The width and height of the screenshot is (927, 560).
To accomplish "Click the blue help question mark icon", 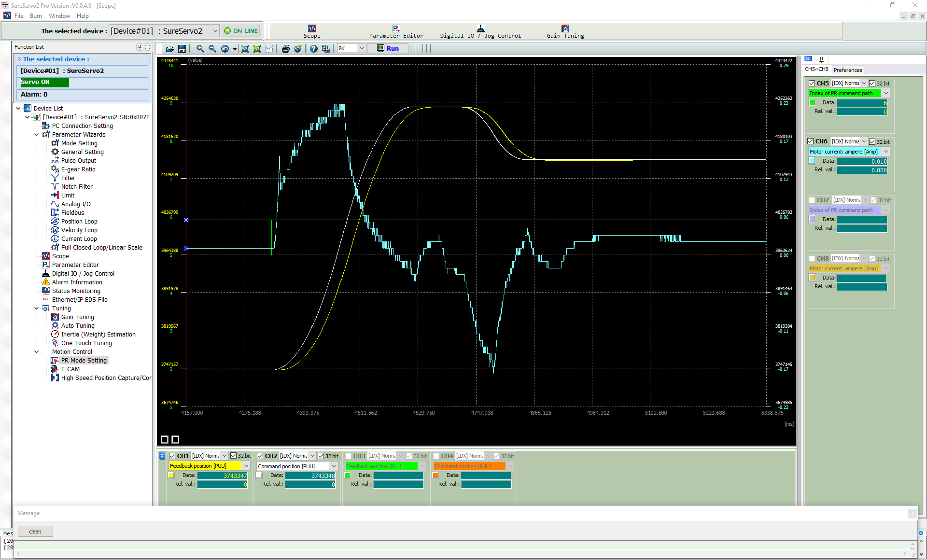I will tap(314, 49).
